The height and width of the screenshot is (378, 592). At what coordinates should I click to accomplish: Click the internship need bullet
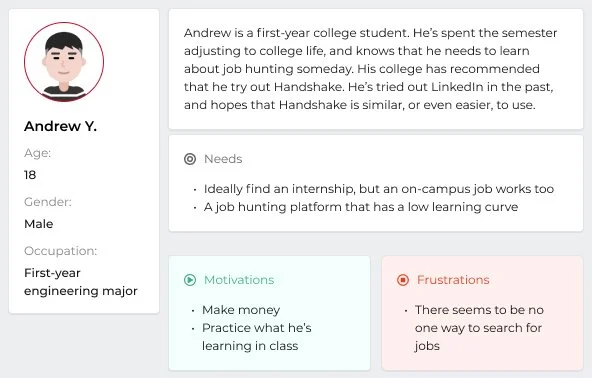(379, 189)
